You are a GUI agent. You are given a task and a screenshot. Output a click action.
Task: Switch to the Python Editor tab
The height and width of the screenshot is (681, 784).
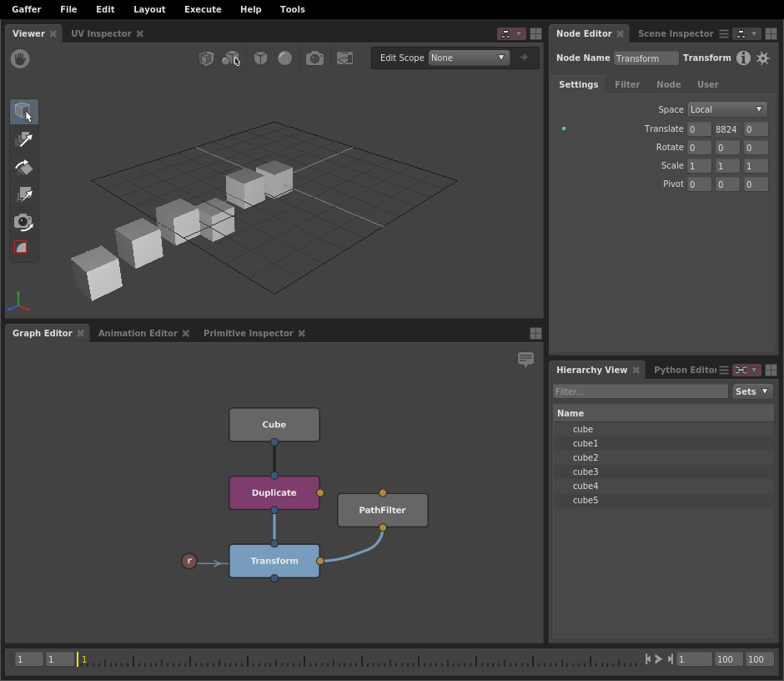(x=685, y=370)
